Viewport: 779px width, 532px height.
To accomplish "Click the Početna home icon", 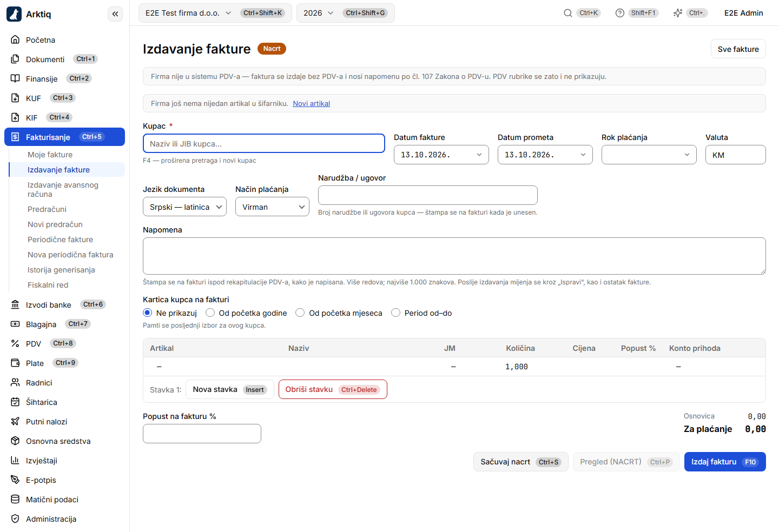I will pos(15,39).
